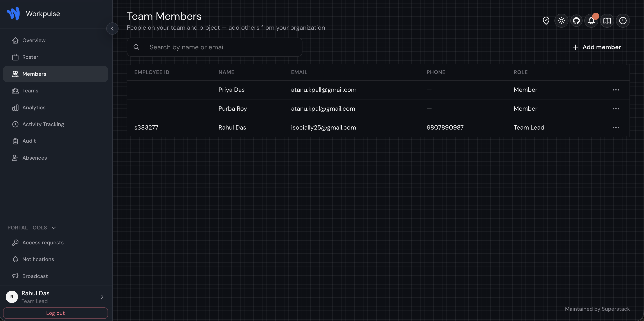Click email isocially25@gmail.com

tap(324, 128)
